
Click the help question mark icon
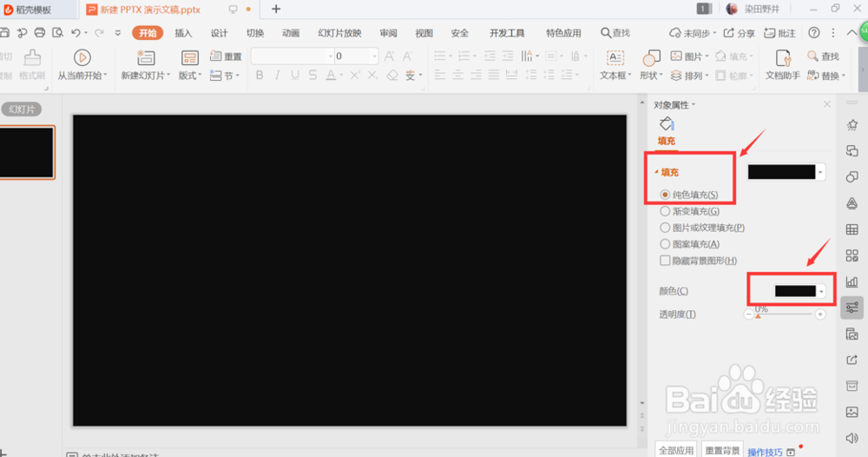pyautogui.click(x=814, y=33)
